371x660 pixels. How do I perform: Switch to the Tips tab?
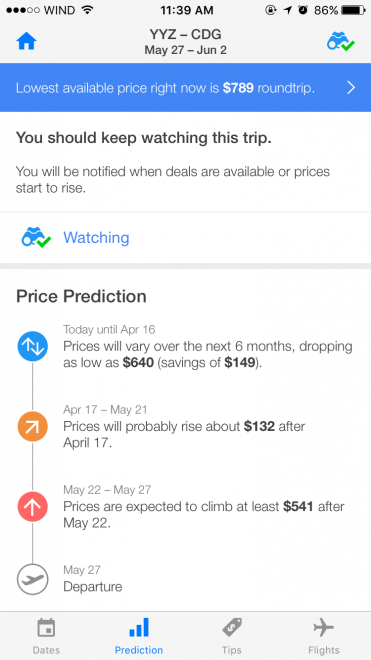pos(232,636)
